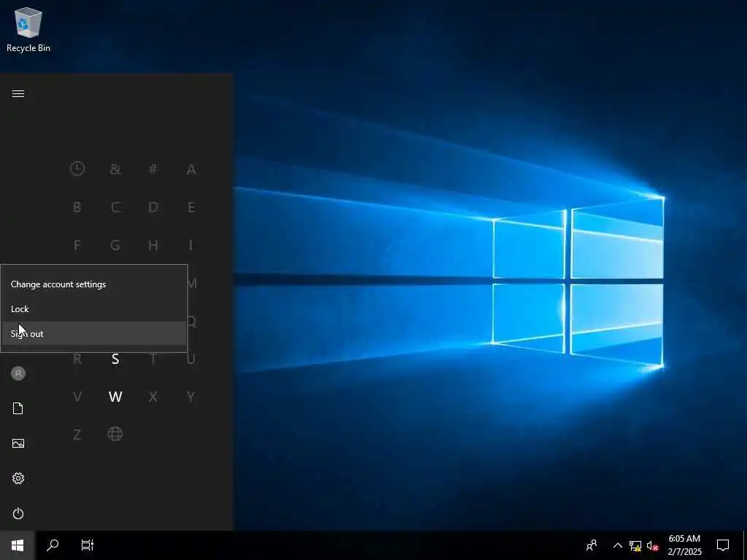
Task: Click the dimmed letter T tile
Action: [153, 359]
